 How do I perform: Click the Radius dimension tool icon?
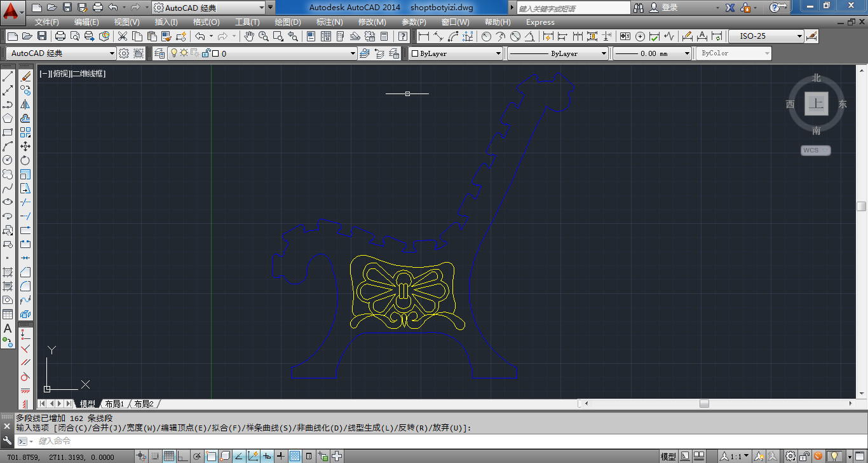[x=487, y=36]
